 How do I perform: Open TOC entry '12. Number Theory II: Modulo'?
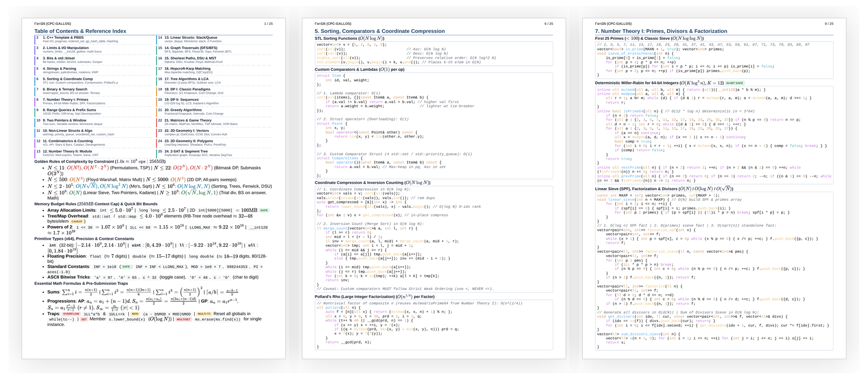point(67,151)
